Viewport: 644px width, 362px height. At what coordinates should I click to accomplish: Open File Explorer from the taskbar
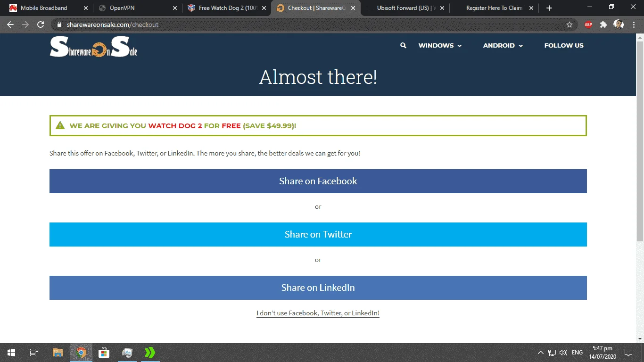tap(58, 352)
